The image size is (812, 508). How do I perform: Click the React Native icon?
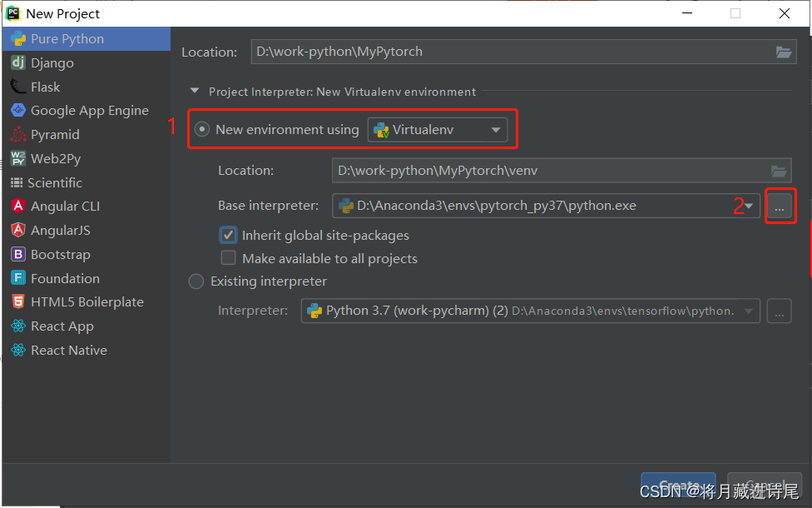(18, 350)
